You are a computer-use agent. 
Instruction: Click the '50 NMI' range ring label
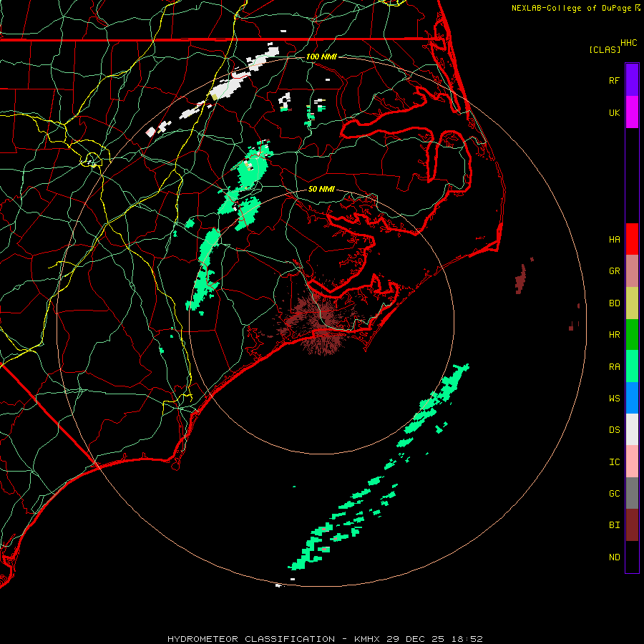[321, 189]
